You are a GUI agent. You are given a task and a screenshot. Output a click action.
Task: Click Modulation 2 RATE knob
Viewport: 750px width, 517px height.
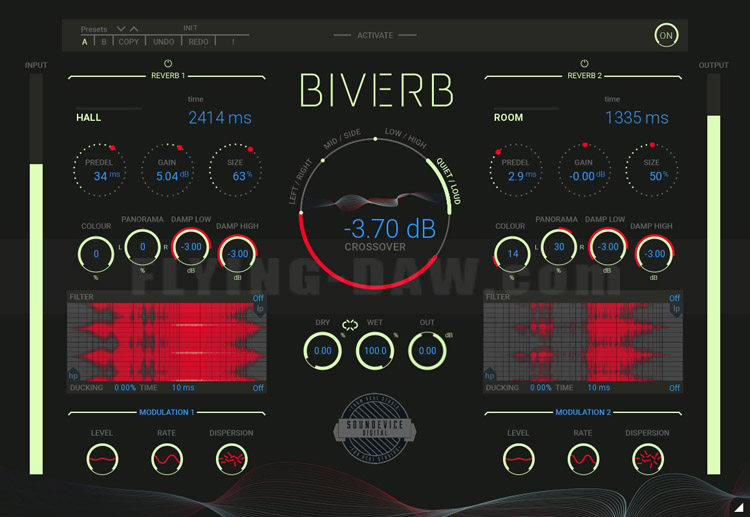pos(583,459)
